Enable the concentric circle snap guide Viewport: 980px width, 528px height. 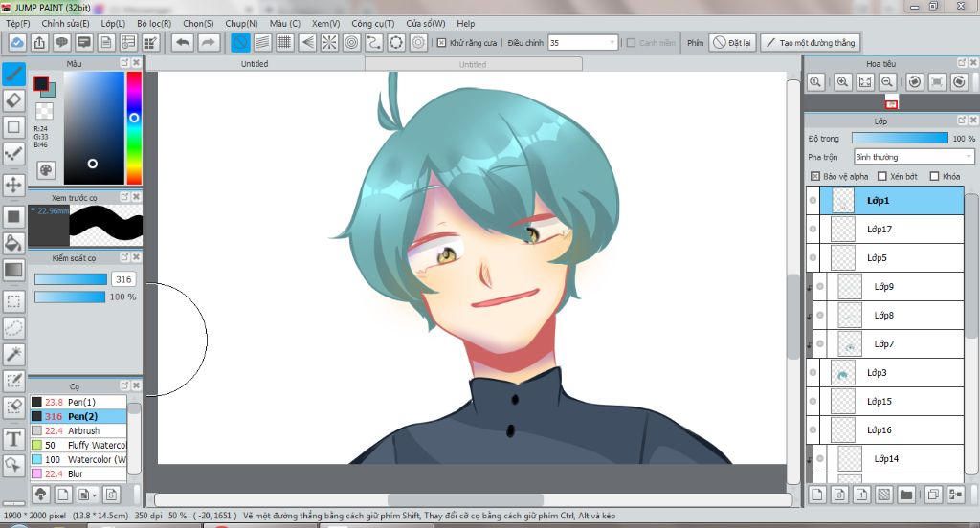(352, 42)
